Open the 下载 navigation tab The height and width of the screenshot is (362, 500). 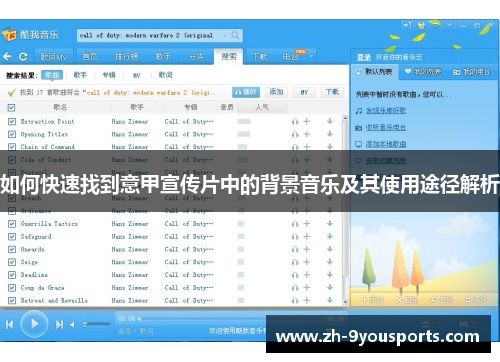260,56
